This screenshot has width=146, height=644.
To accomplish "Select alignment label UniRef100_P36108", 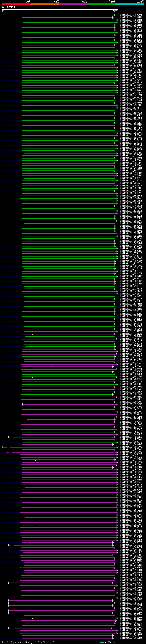I will 131,231.
